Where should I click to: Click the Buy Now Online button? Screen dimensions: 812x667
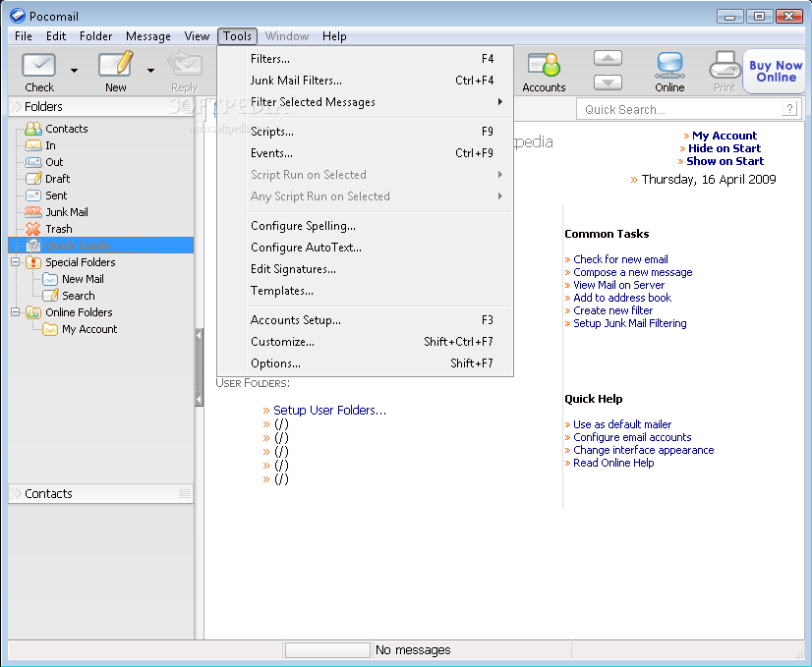tap(776, 72)
